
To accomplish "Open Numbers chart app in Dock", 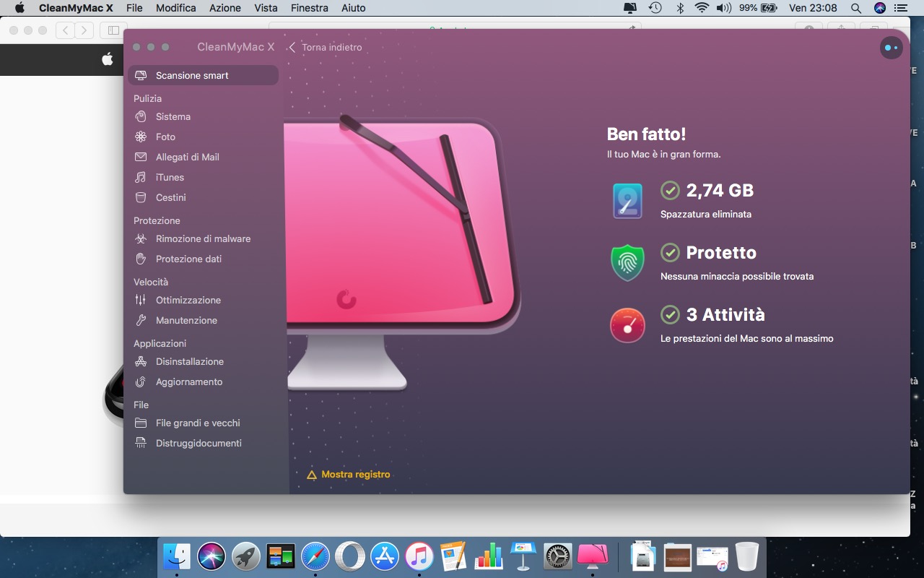I will (x=488, y=556).
